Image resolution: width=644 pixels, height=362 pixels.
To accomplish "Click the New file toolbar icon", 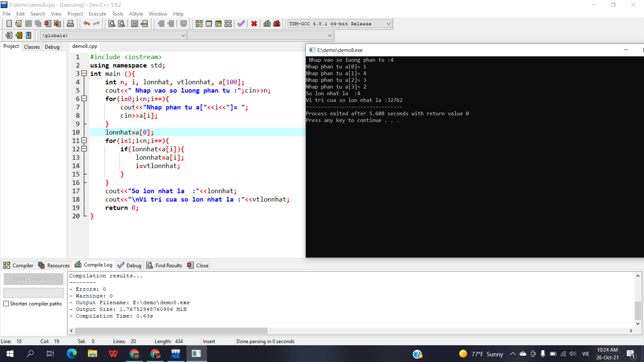I will point(9,24).
